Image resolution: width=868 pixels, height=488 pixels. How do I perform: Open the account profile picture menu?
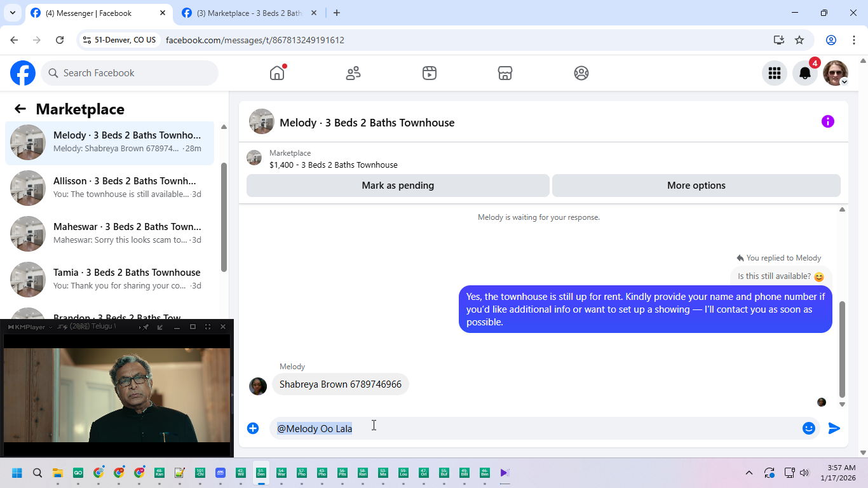pyautogui.click(x=835, y=73)
